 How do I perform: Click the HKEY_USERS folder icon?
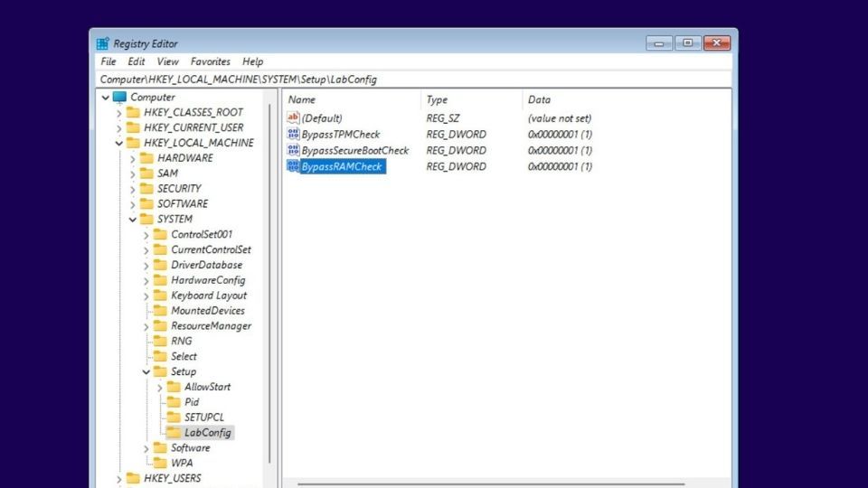click(133, 478)
